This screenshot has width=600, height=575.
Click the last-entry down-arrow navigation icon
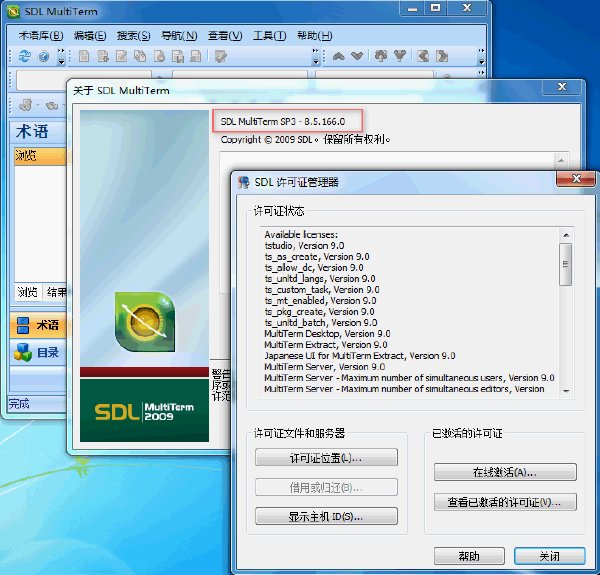[400, 56]
